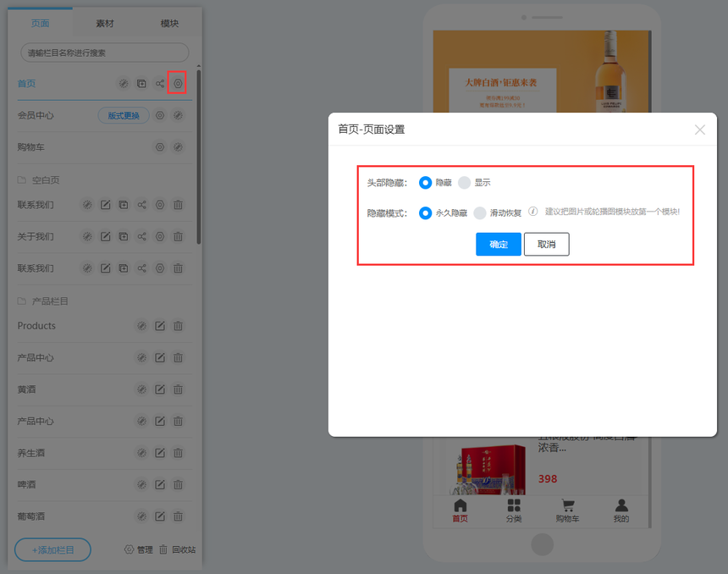Click the share icon in 首页 row
Viewport: 728px width, 574px height.
(x=159, y=83)
